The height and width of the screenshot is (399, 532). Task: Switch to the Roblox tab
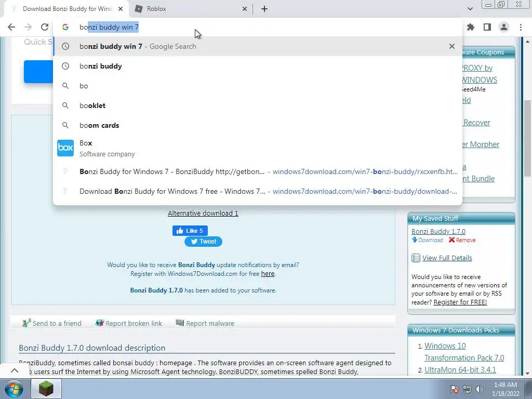[x=191, y=9]
